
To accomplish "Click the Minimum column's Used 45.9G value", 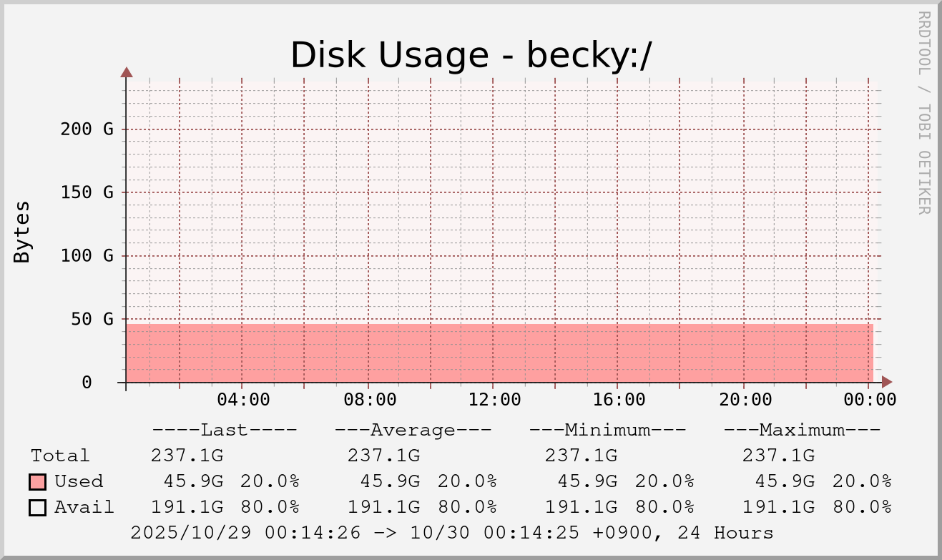I will coord(581,481).
